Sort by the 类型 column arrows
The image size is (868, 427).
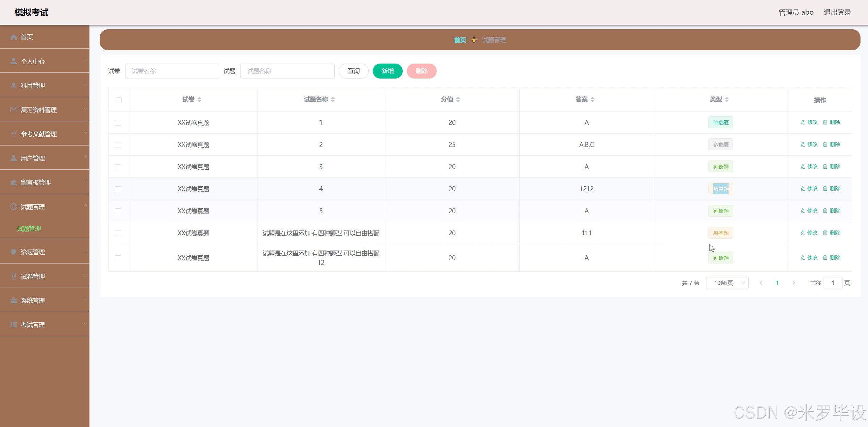pyautogui.click(x=727, y=100)
